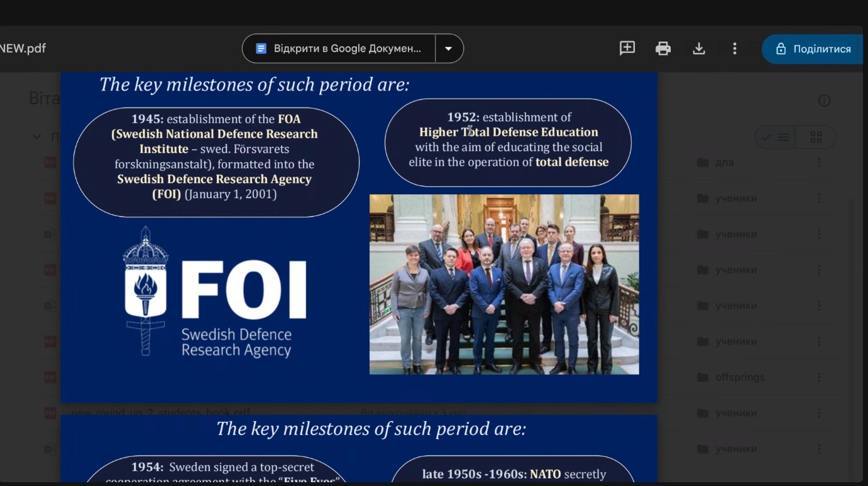Click the info details icon

click(824, 101)
